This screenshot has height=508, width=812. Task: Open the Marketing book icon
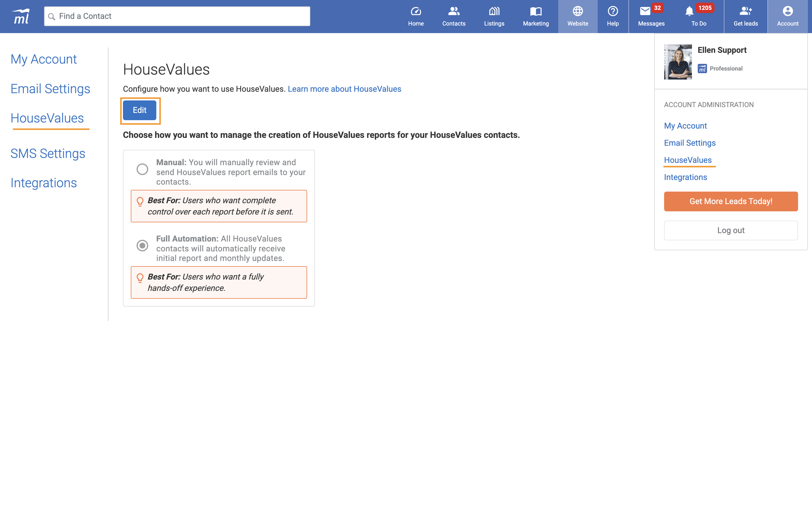click(x=536, y=11)
